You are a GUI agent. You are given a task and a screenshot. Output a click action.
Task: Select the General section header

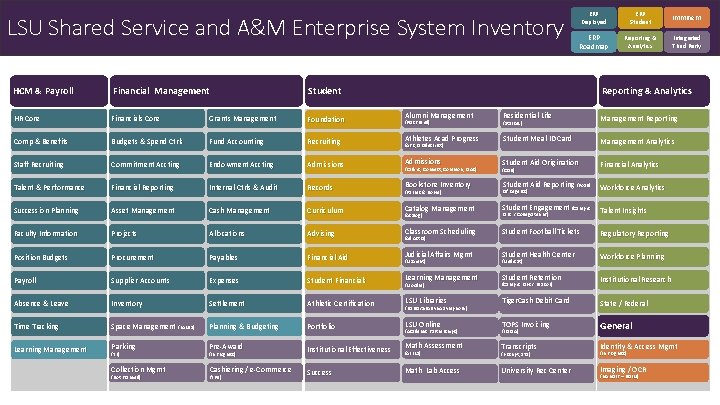pyautogui.click(x=653, y=326)
